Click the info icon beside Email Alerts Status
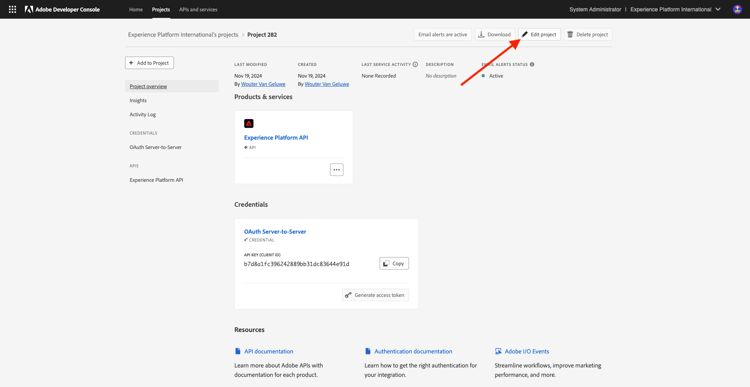 point(532,64)
